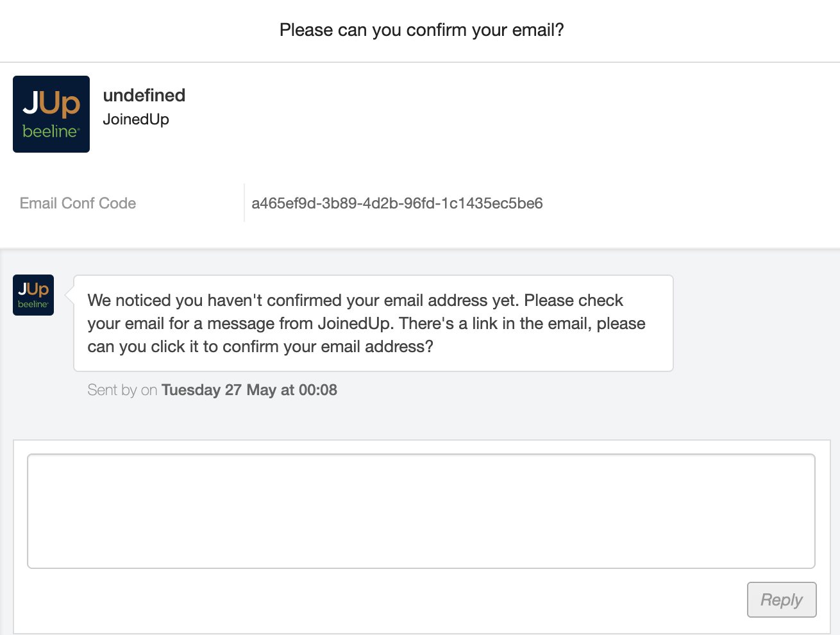The width and height of the screenshot is (840, 635).
Task: Click the timestamp "Tuesday 27 May at 00:08"
Action: coord(249,390)
